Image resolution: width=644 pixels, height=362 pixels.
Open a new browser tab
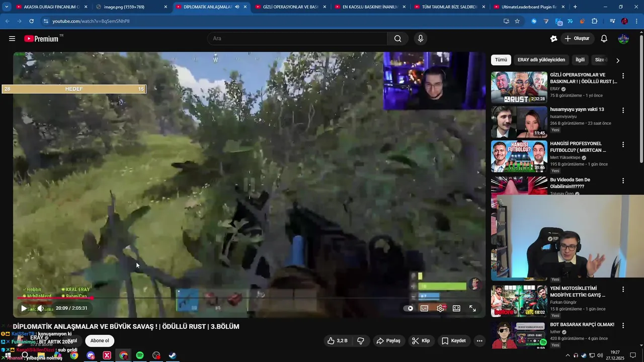(x=575, y=7)
